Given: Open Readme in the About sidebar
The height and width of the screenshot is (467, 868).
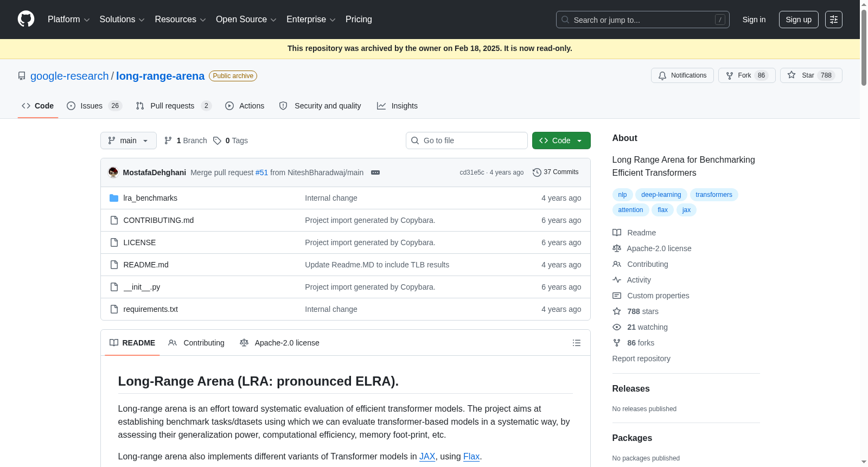Looking at the screenshot, I should (634, 233).
